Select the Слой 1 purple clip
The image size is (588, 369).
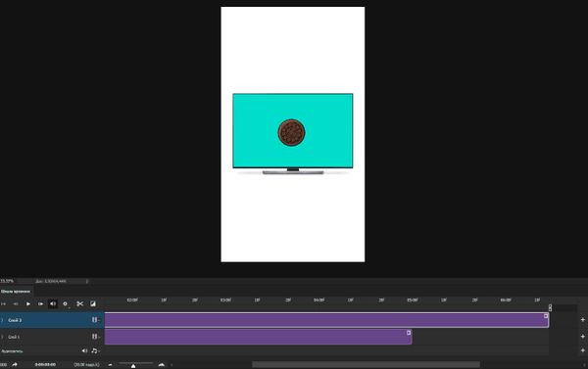point(258,337)
